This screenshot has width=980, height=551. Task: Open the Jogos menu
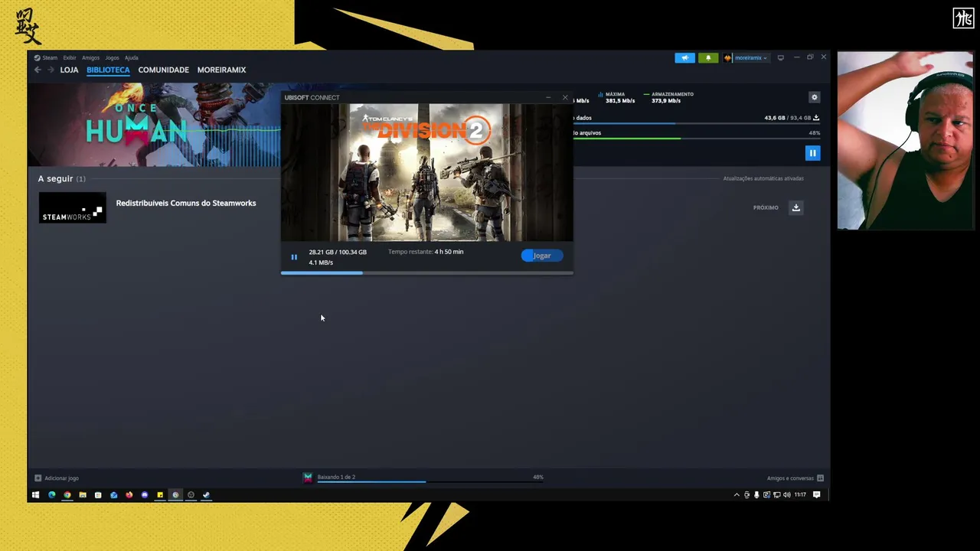[112, 57]
